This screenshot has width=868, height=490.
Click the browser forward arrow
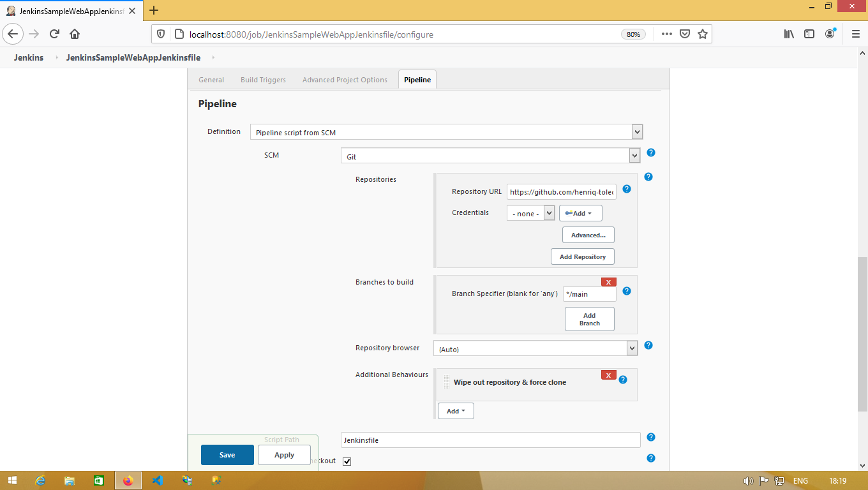click(x=34, y=34)
